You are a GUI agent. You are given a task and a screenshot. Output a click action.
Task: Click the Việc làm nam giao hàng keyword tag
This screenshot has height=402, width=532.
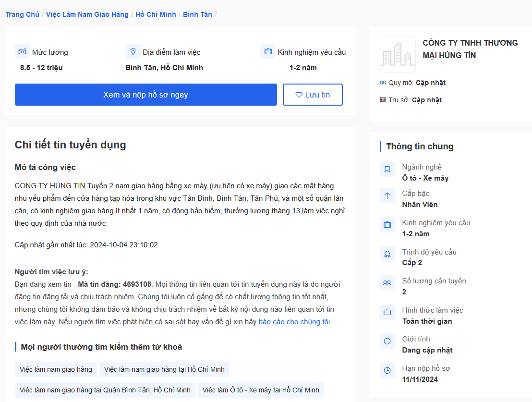(x=56, y=369)
